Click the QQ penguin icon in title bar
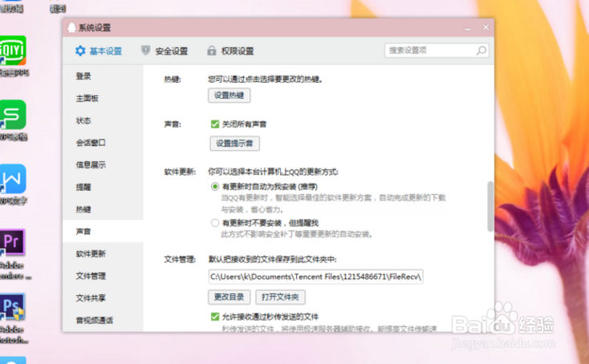Viewport: 589px width, 364px height. pos(71,27)
